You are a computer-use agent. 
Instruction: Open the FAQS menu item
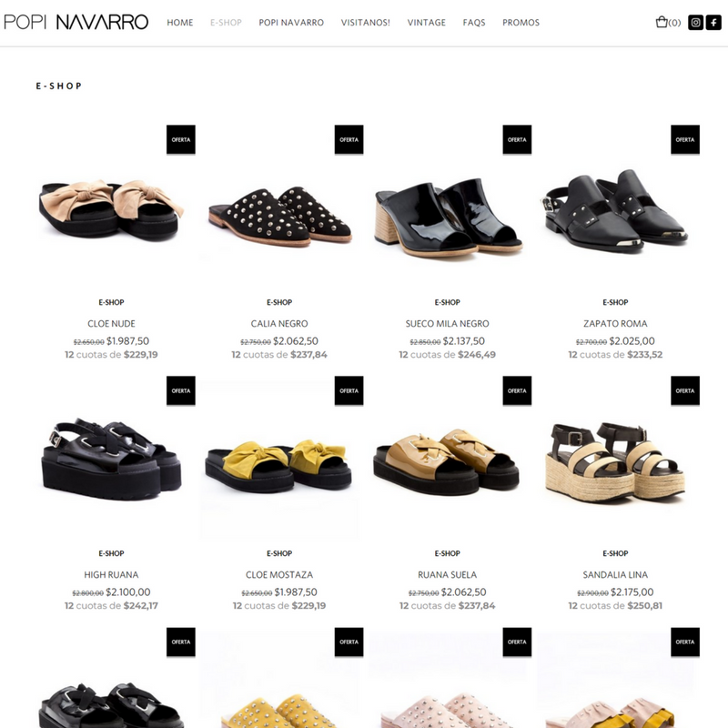tap(474, 22)
